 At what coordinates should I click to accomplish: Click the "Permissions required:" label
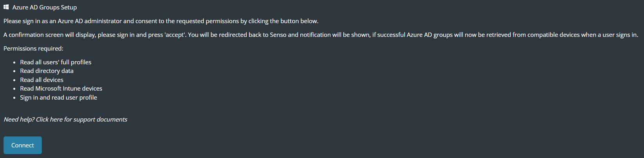33,49
